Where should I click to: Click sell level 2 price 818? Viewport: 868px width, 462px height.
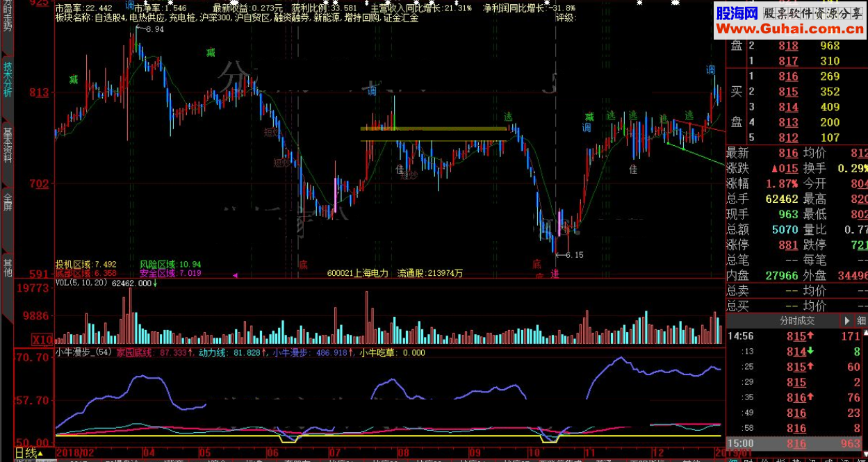tap(788, 46)
